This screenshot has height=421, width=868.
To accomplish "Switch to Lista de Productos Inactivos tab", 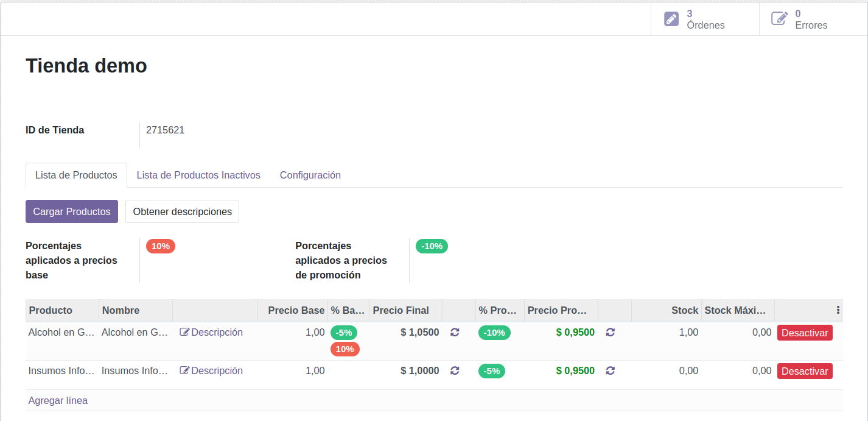I will (x=198, y=175).
